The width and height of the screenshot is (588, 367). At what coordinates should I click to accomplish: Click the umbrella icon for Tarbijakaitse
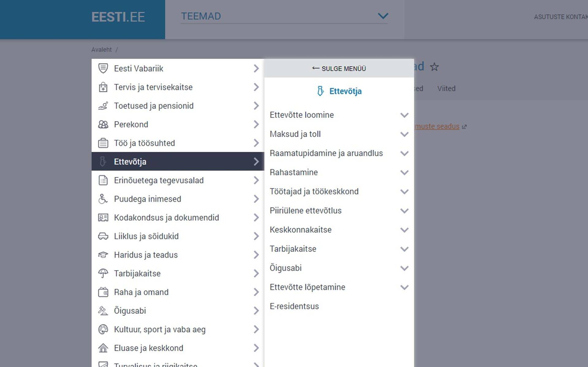click(x=103, y=273)
